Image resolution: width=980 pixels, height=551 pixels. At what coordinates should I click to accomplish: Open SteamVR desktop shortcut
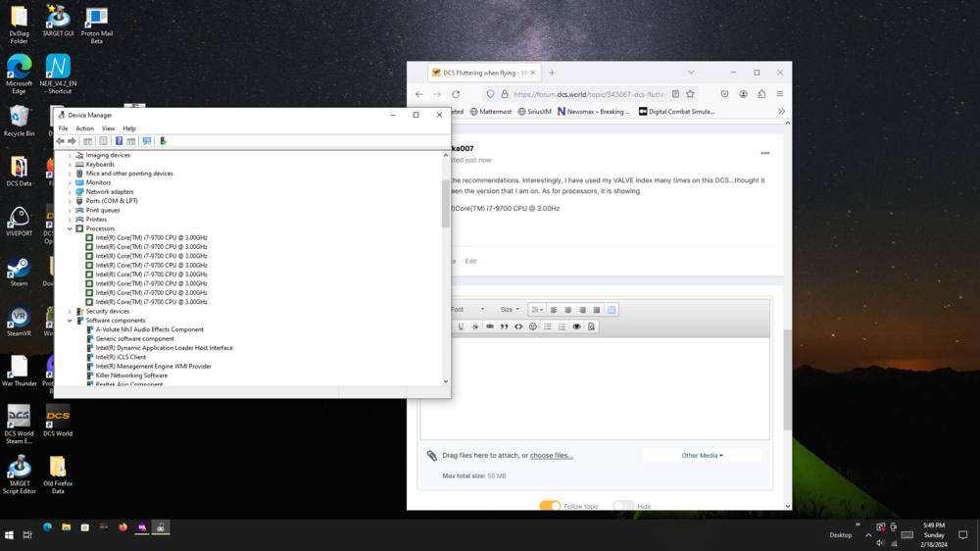[19, 322]
